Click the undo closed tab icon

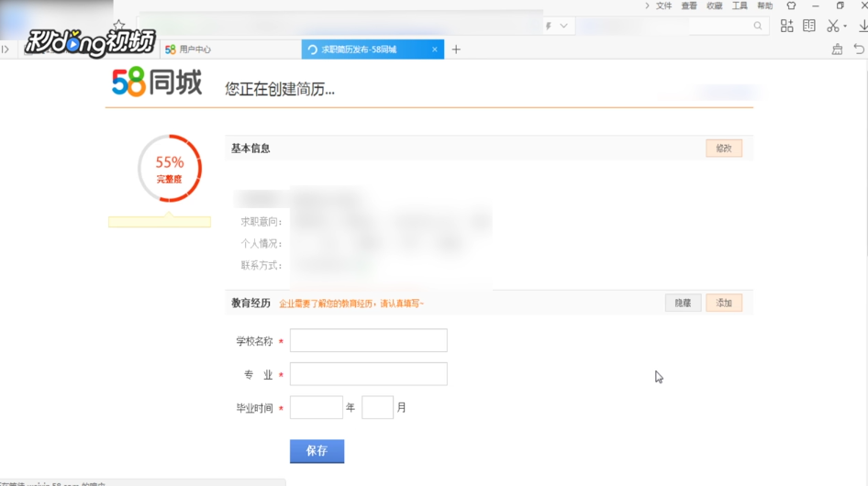pyautogui.click(x=859, y=50)
